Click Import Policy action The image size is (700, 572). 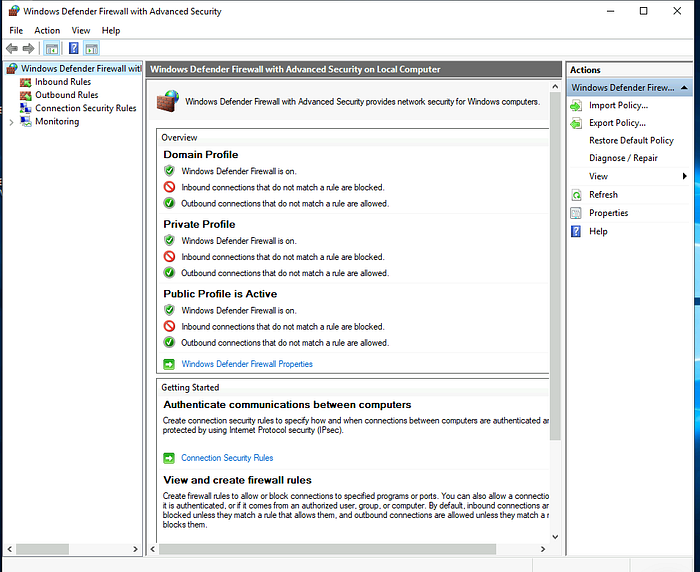618,105
